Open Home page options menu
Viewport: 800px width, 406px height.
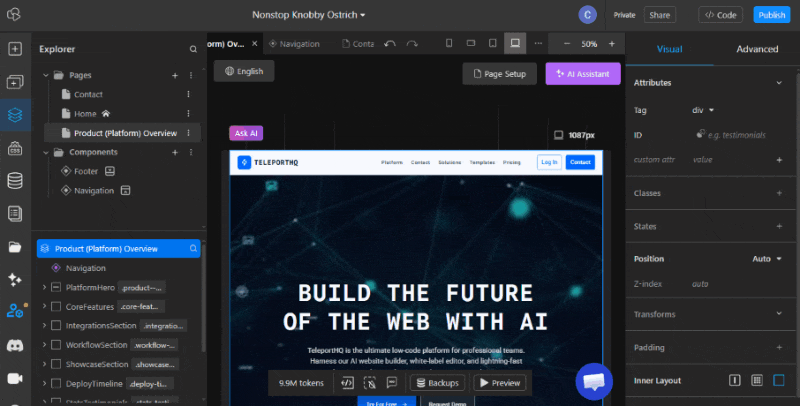188,114
